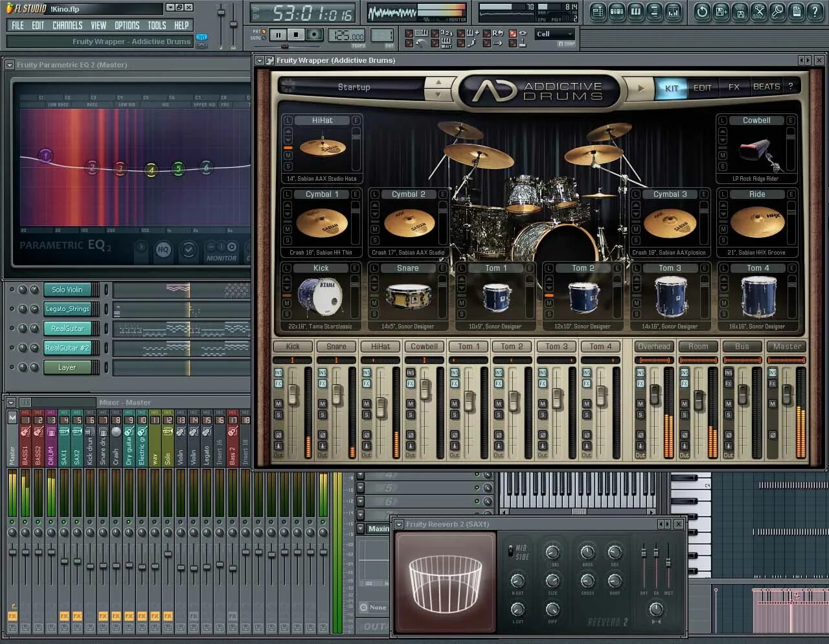Click the guitar icon on Bass 2 mixer track
Screen dimensions: 829x644
pyautogui.click(x=233, y=431)
